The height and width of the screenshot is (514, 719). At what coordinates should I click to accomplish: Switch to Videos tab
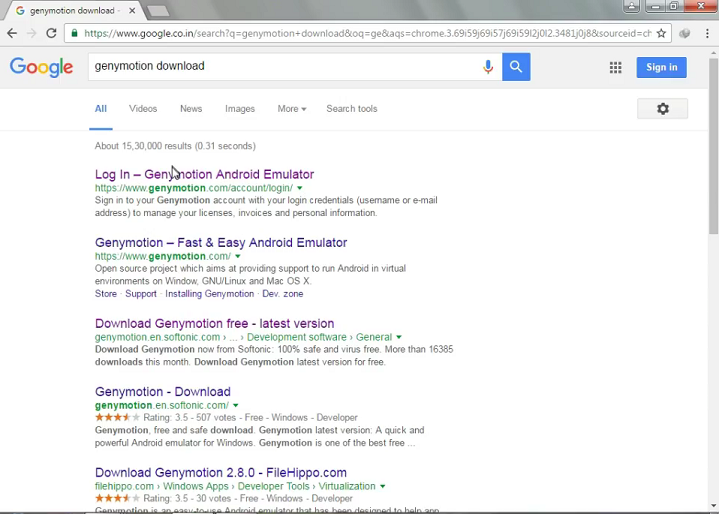pos(143,109)
